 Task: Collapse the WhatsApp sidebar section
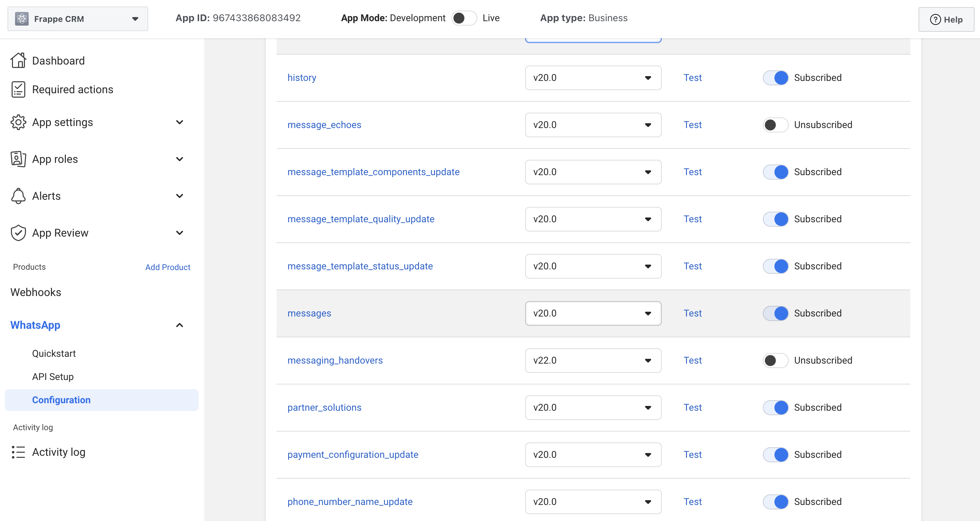point(180,325)
